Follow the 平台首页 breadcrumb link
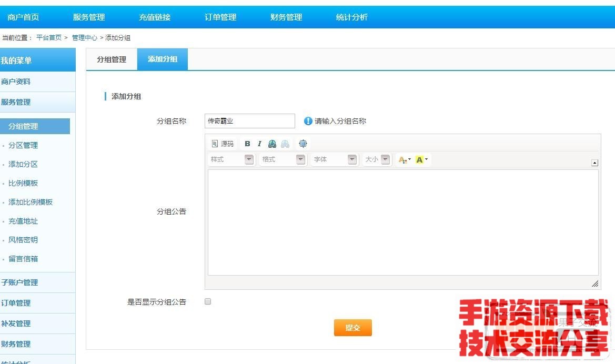615x364 pixels. pyautogui.click(x=49, y=38)
